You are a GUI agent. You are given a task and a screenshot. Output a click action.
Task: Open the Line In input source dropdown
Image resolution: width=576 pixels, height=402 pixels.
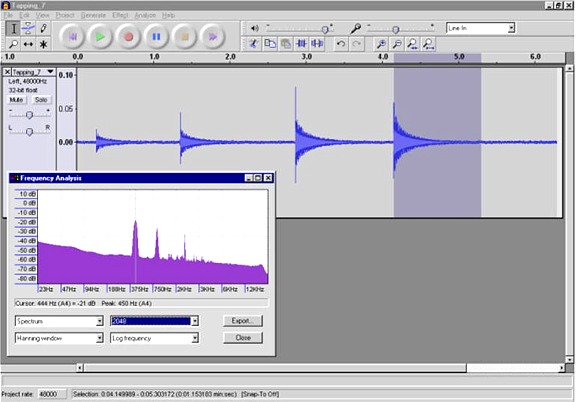511,28
